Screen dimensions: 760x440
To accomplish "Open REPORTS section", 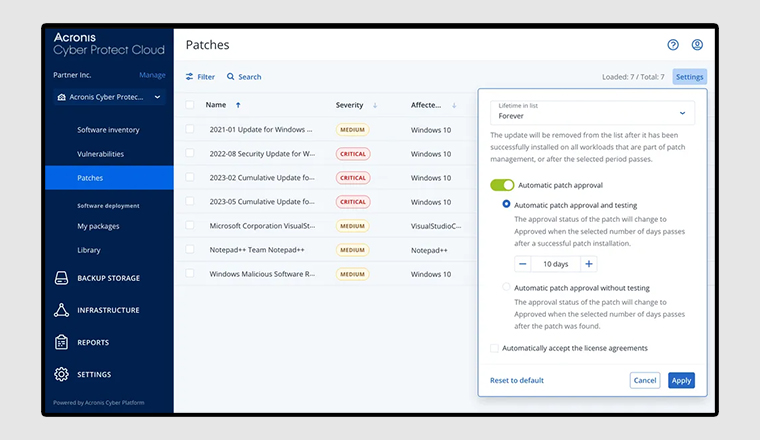I will pos(93,343).
